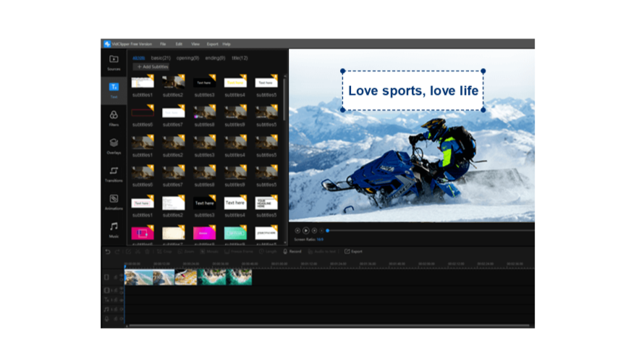Select the pink template with blue square
Screen dimensions: 644x362
tap(143, 233)
